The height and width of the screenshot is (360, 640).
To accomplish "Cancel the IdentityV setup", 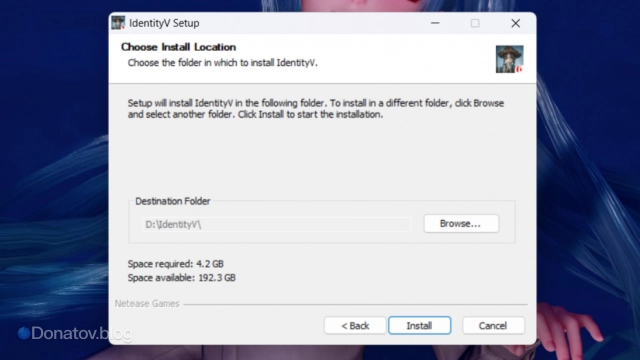I will pos(493,325).
